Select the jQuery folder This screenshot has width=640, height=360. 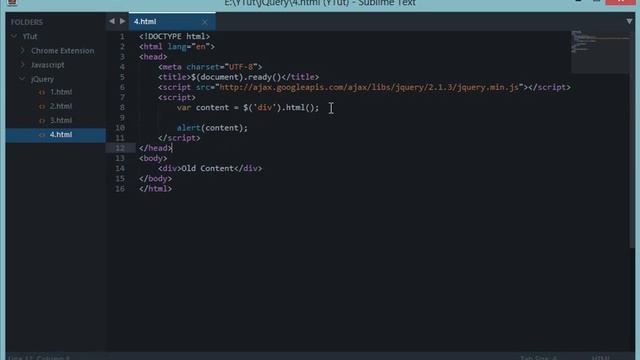42,79
